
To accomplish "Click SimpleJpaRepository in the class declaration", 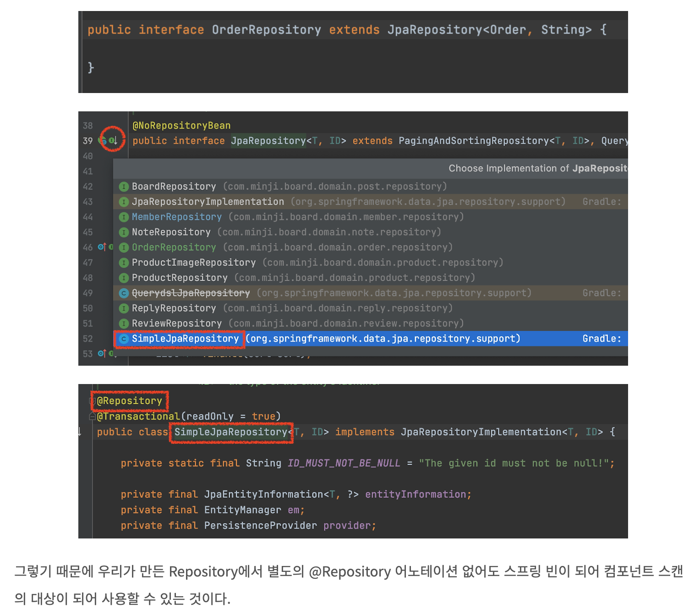I will pyautogui.click(x=231, y=432).
